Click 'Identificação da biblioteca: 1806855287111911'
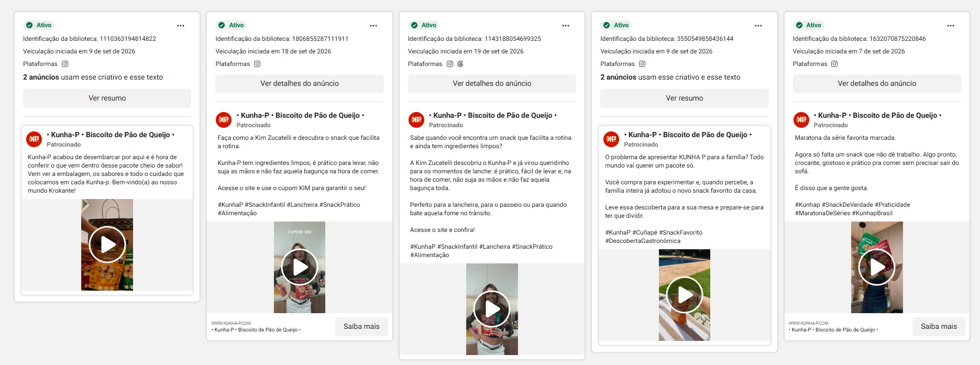The image size is (980, 365). click(282, 39)
